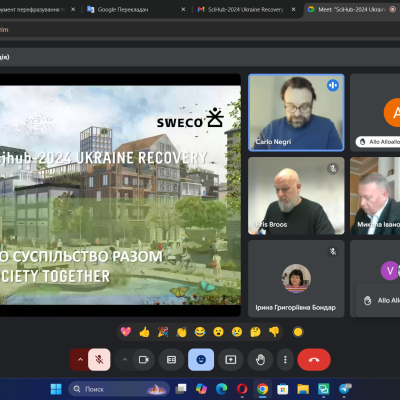Click the taskbar Поиск search box
Screen dimensions: 400x400
coord(119,389)
